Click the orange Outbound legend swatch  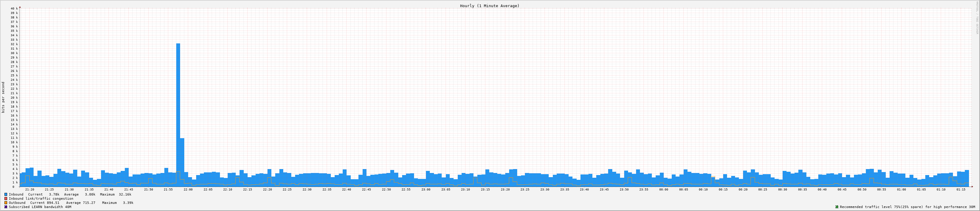[6, 203]
